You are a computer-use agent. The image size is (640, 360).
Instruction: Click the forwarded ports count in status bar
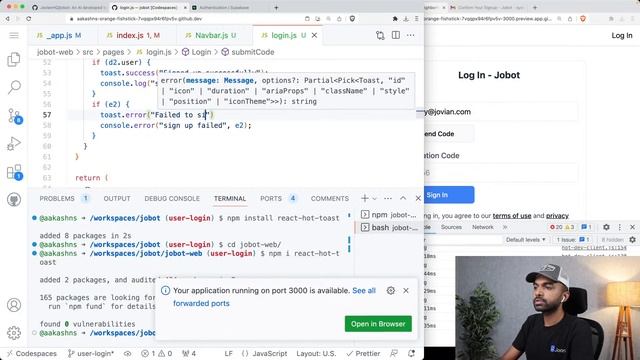[x=189, y=353]
